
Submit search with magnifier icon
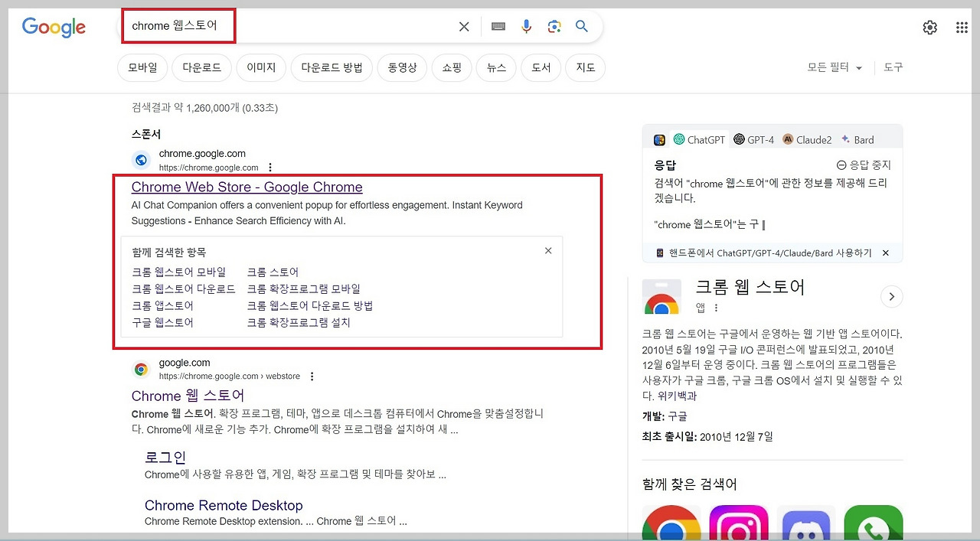click(582, 27)
